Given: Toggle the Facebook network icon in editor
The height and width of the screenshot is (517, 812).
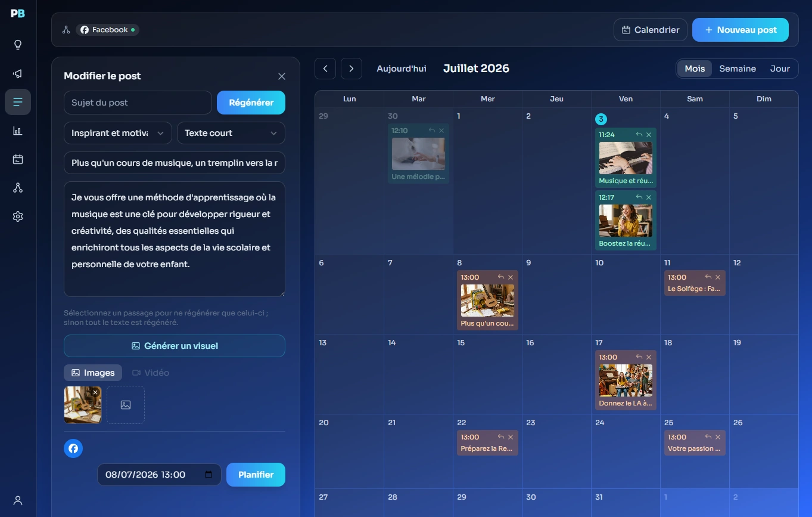Looking at the screenshot, I should (x=73, y=448).
